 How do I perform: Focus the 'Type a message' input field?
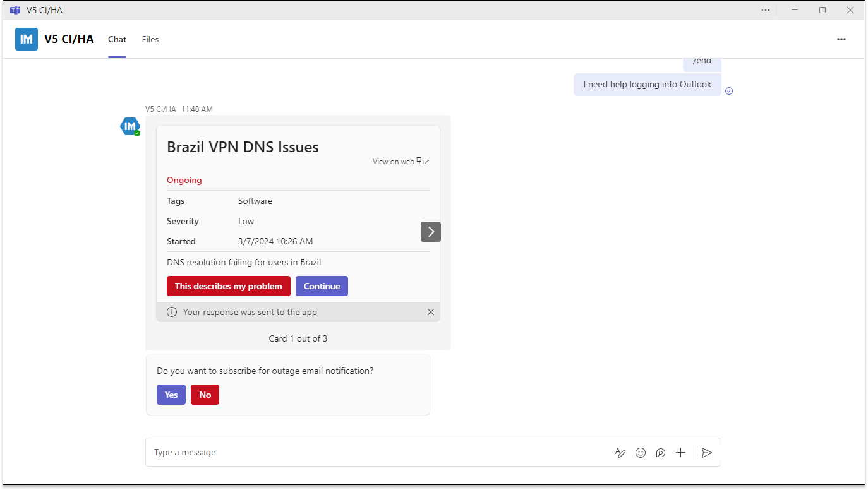coord(379,453)
